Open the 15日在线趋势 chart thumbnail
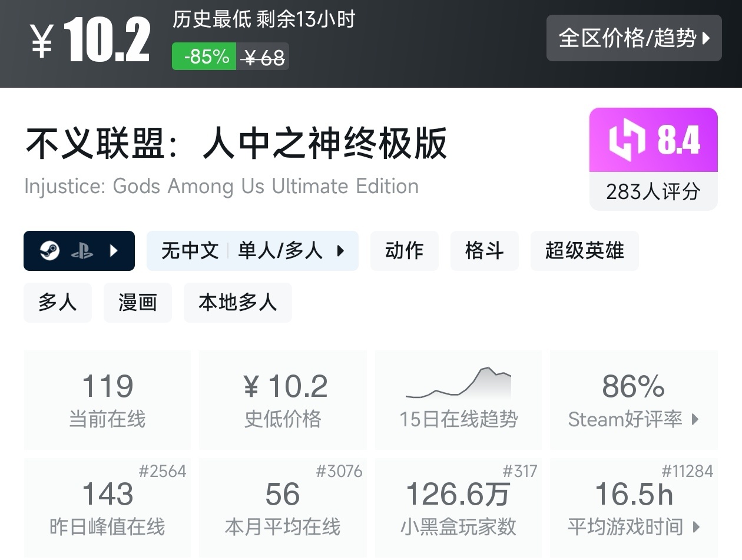 pos(458,383)
